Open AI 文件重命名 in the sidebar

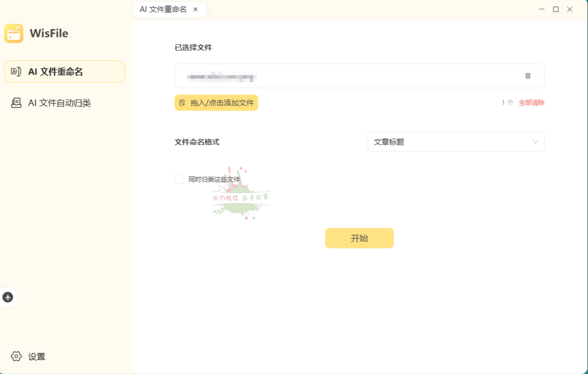tap(64, 72)
